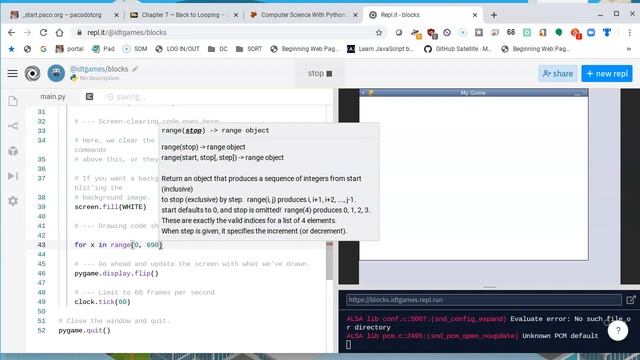
Task: Stop the running program
Action: point(320,73)
